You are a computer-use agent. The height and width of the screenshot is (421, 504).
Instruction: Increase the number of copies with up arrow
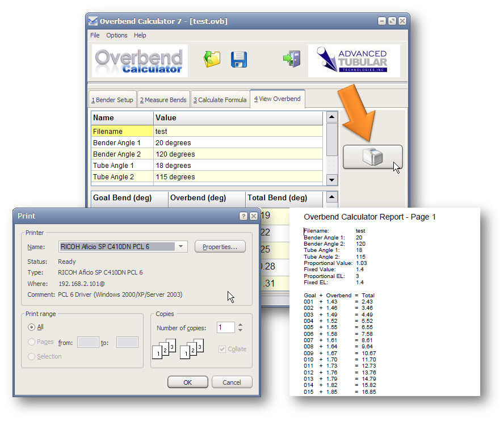pos(241,325)
